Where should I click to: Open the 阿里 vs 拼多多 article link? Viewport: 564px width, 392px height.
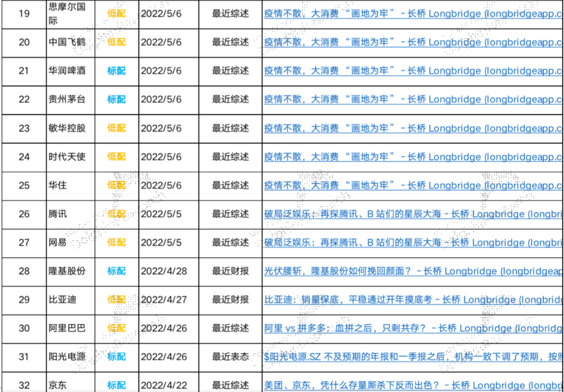tap(414, 328)
